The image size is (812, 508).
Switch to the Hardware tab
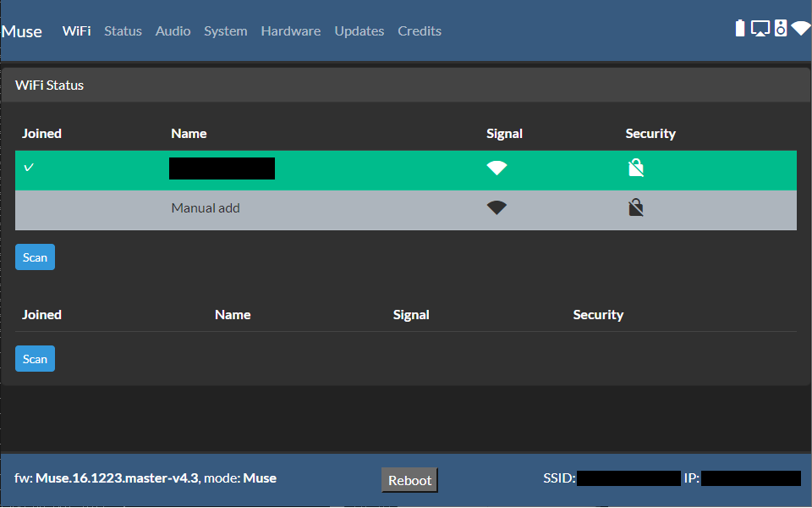(x=290, y=31)
